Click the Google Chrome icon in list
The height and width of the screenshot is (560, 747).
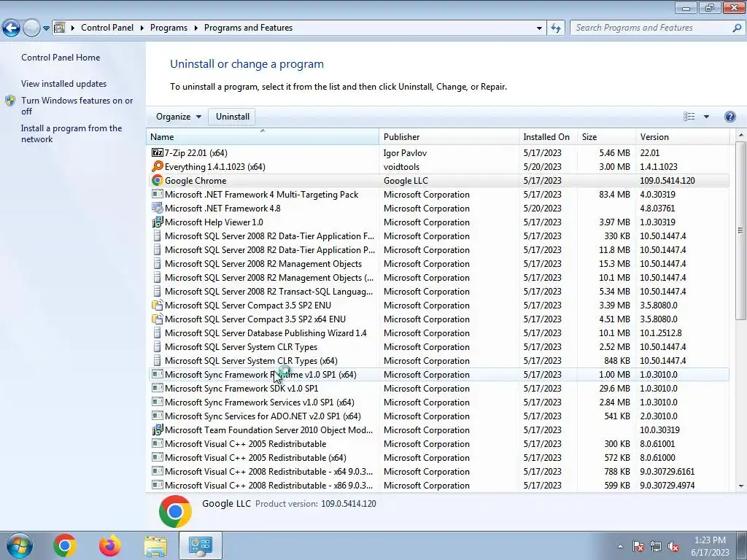pos(158,181)
